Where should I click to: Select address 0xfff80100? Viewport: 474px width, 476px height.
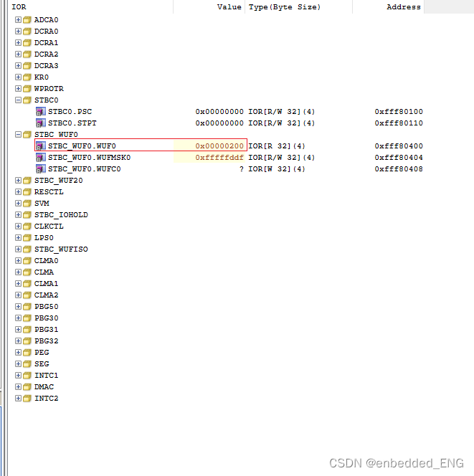pos(399,112)
